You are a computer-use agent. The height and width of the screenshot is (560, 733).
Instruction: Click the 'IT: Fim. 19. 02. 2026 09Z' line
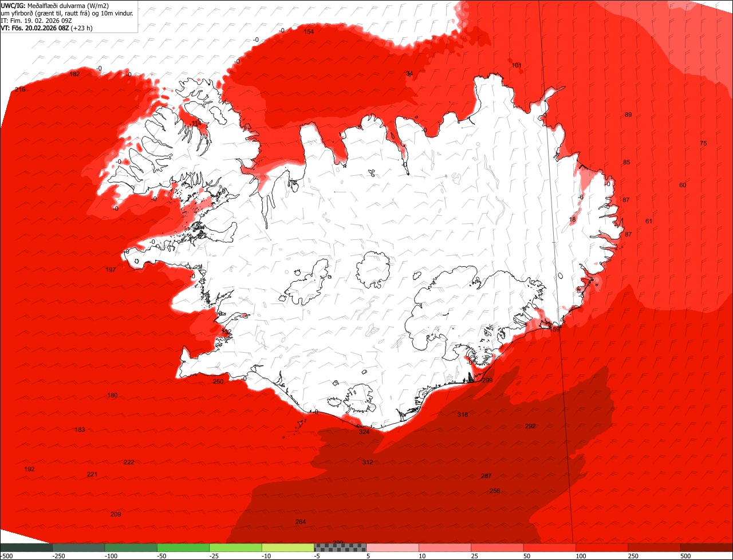[37, 21]
